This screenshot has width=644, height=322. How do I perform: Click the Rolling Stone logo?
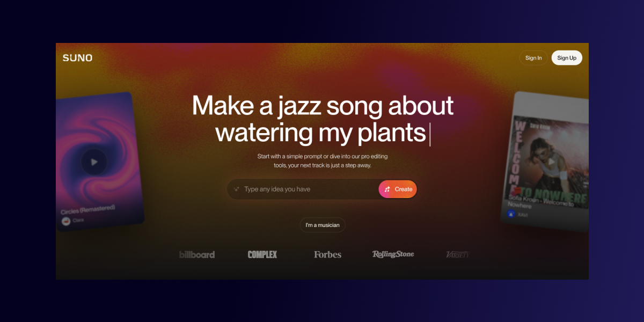(x=393, y=254)
